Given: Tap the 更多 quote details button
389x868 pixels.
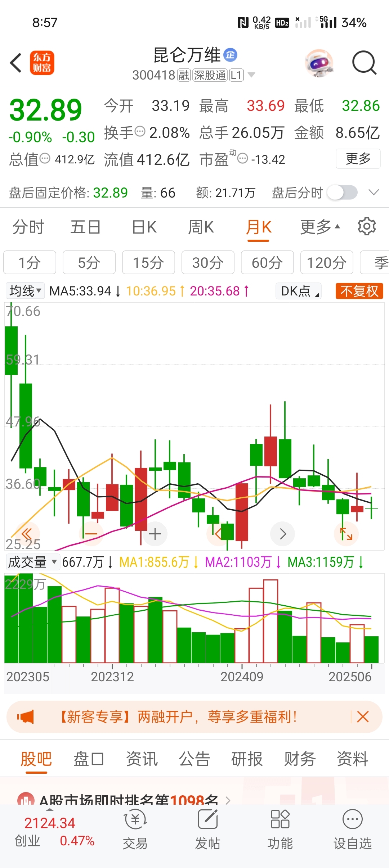Looking at the screenshot, I should tap(358, 158).
